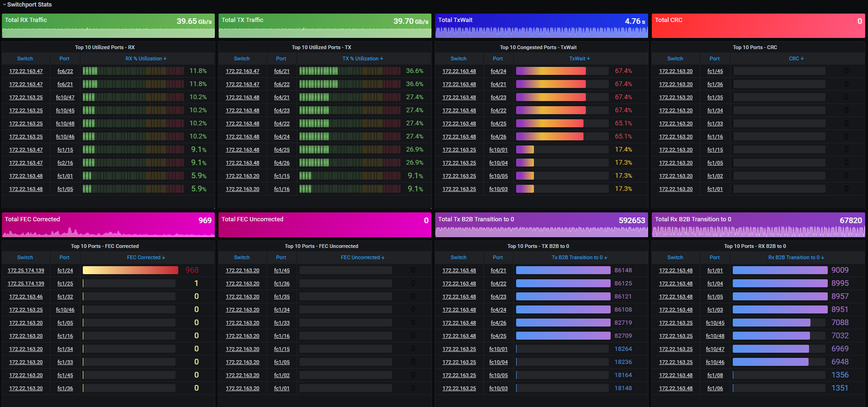Open Top 10 Congested Ports - TxWait panel title
The height and width of the screenshot is (407, 868).
(x=538, y=47)
